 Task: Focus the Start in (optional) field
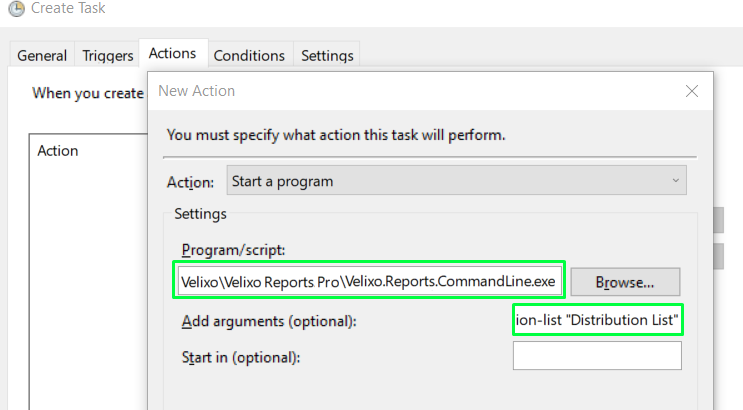(x=597, y=355)
